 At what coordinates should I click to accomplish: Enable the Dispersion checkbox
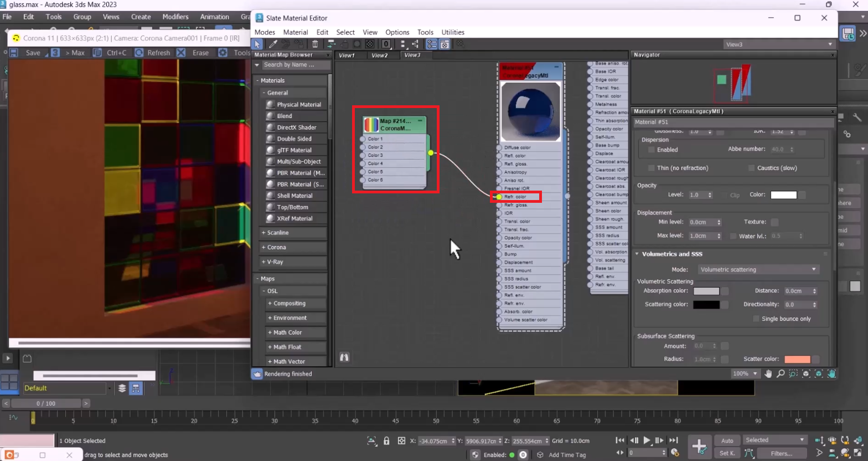[652, 150]
